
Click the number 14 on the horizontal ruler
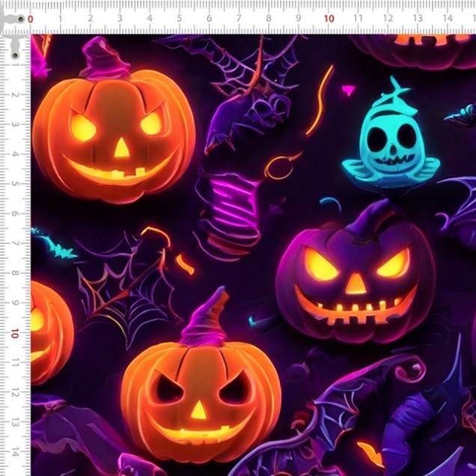tap(448, 18)
